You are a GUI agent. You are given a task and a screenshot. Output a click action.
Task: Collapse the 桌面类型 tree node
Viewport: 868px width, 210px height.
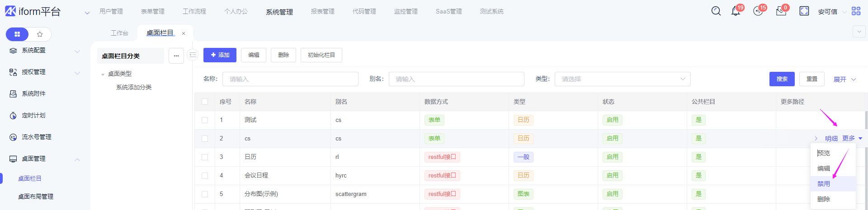tap(103, 74)
